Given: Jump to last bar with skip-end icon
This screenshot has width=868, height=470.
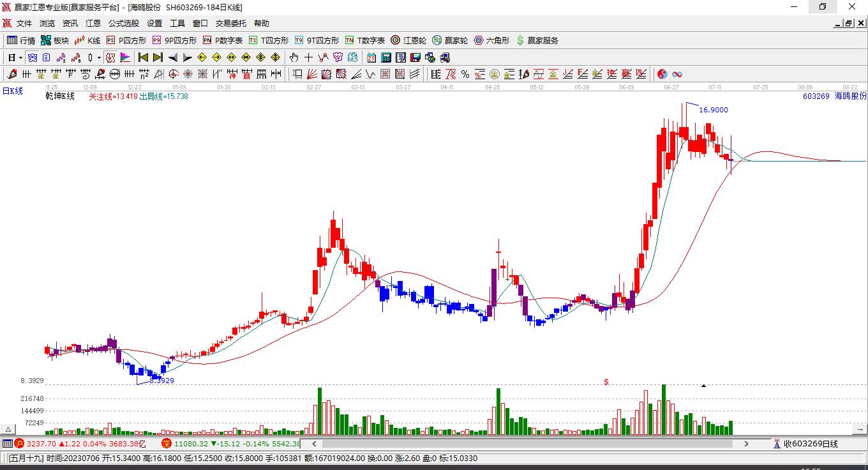Looking at the screenshot, I should (158, 57).
